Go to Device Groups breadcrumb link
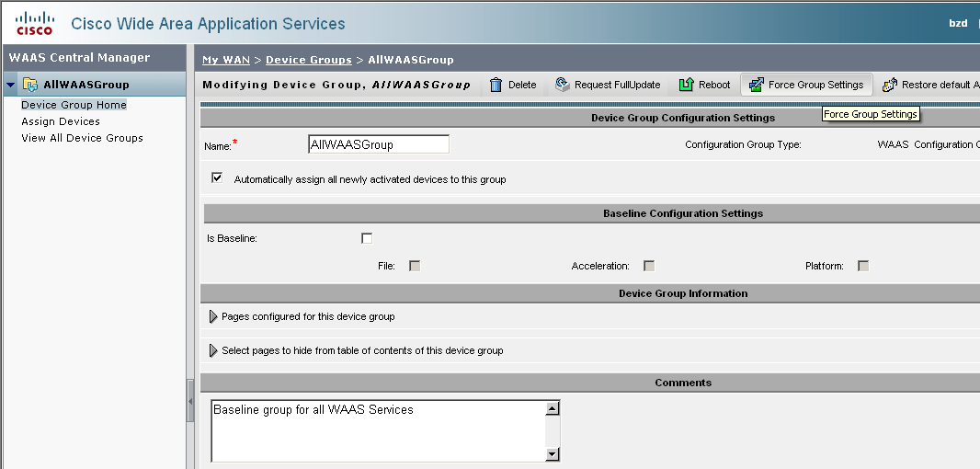980x469 pixels. coord(309,60)
